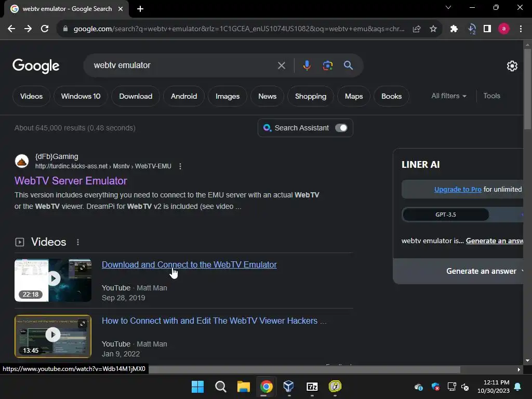Click inline Generate an answer link
The height and width of the screenshot is (399, 532).
tap(495, 241)
